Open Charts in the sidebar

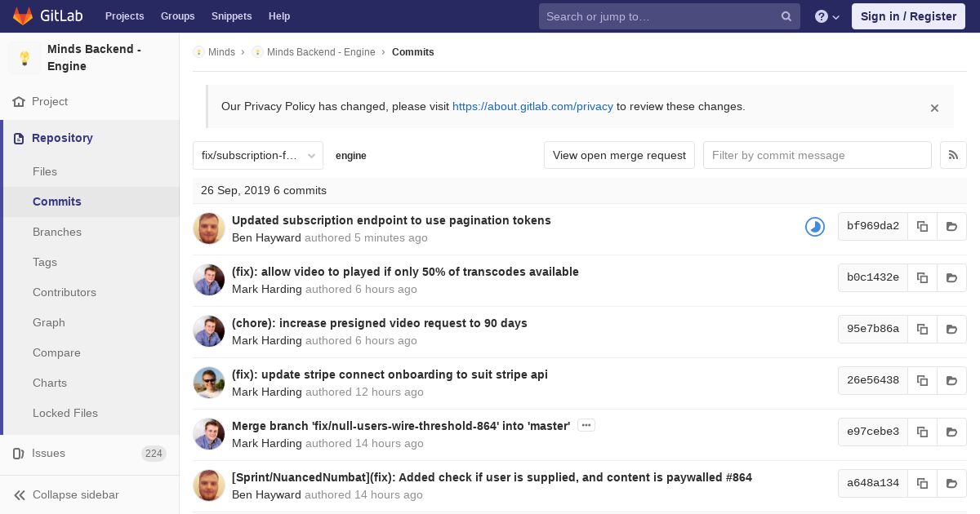click(x=50, y=383)
